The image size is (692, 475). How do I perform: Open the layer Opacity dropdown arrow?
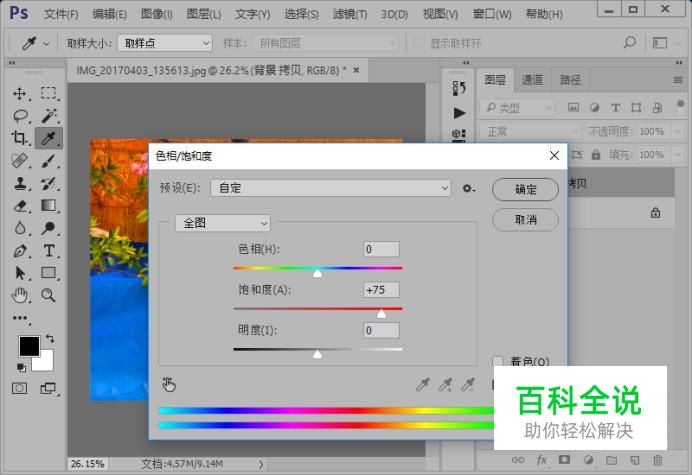click(x=677, y=131)
